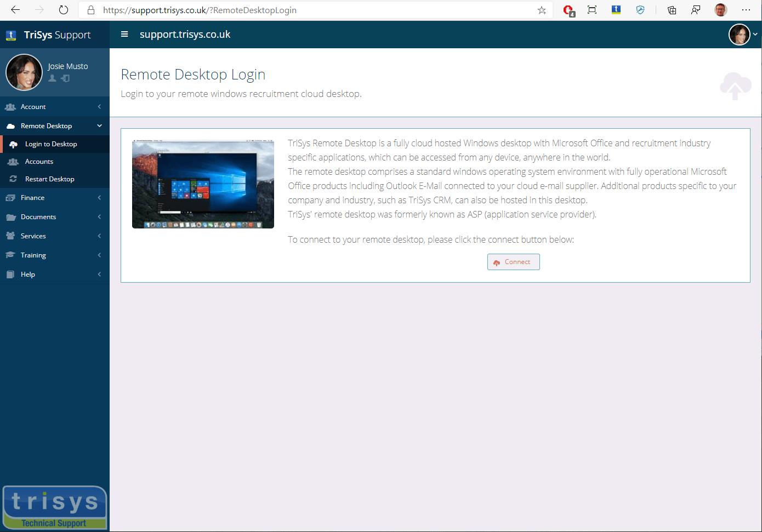
Task: Collapse the Remote Desktop sidebar menu
Action: (x=55, y=126)
